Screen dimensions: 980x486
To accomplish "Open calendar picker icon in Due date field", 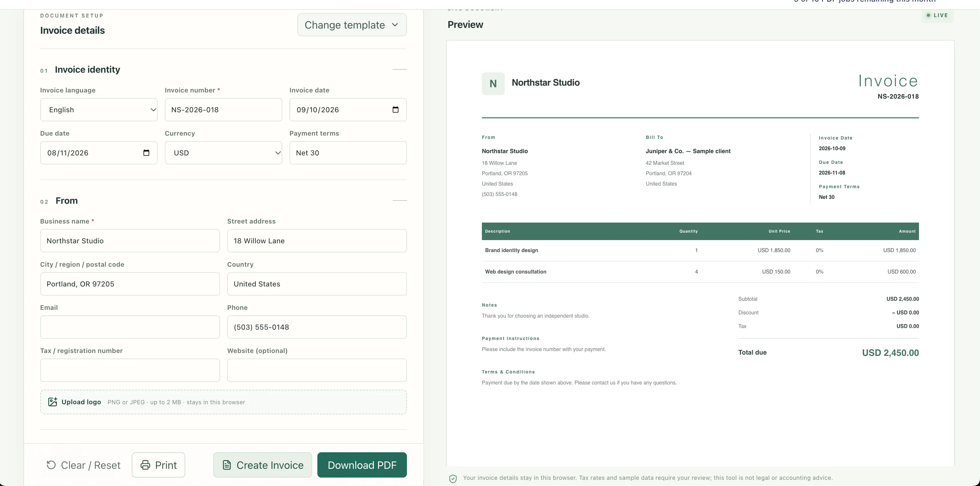I will point(146,152).
